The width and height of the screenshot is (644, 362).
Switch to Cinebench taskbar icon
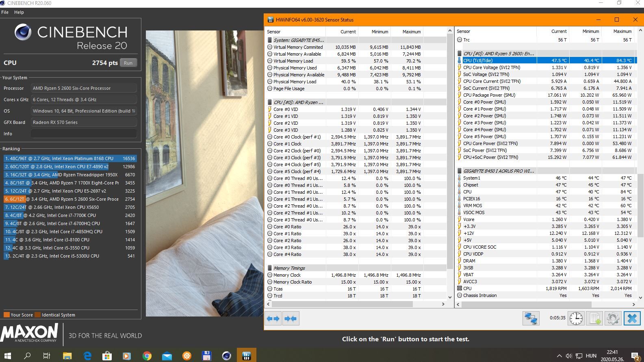coord(226,356)
